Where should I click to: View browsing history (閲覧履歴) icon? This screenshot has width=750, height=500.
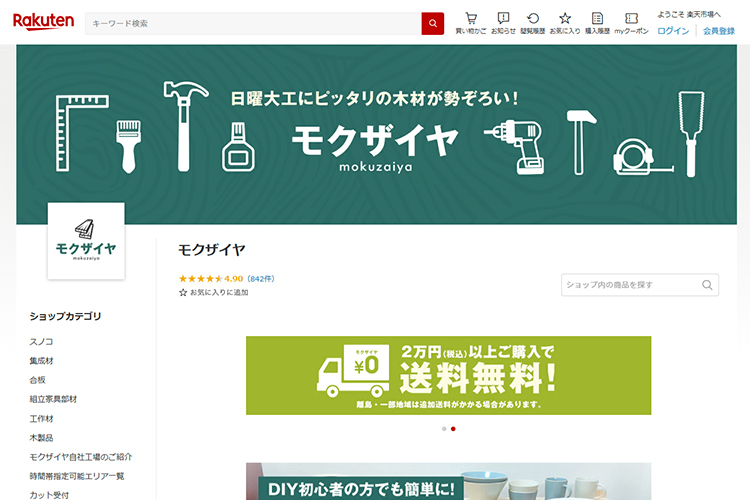point(533,22)
